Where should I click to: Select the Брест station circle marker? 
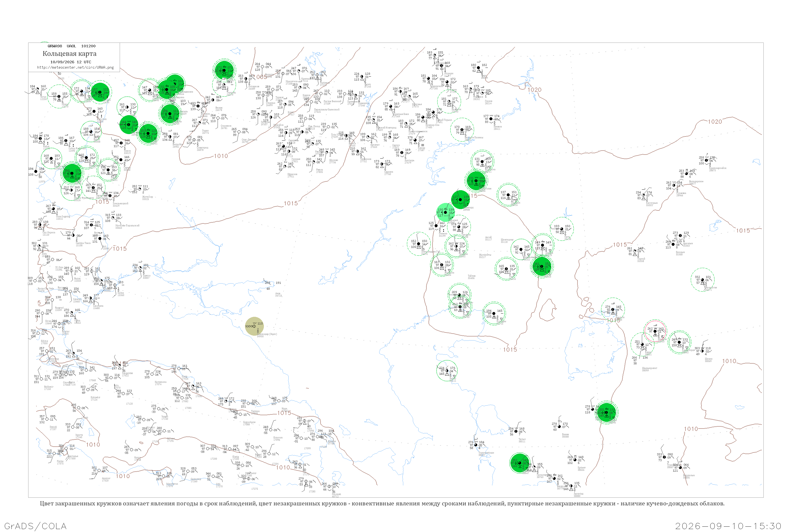tap(91, 132)
